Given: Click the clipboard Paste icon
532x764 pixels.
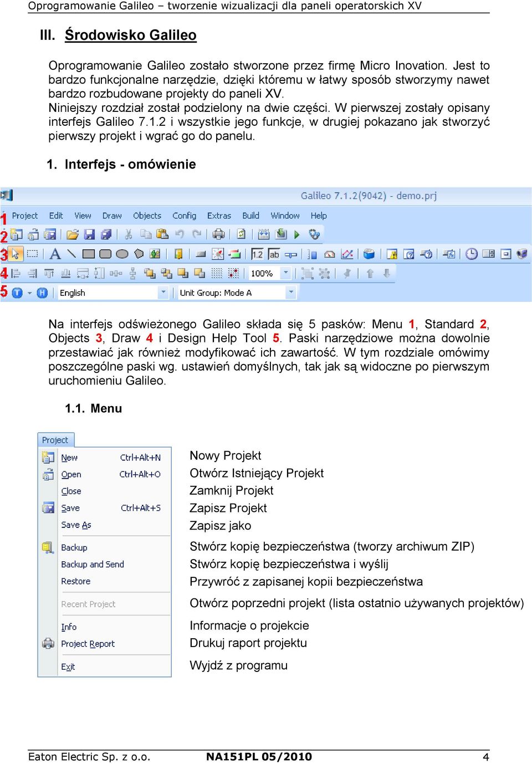Looking at the screenshot, I should click(162, 234).
